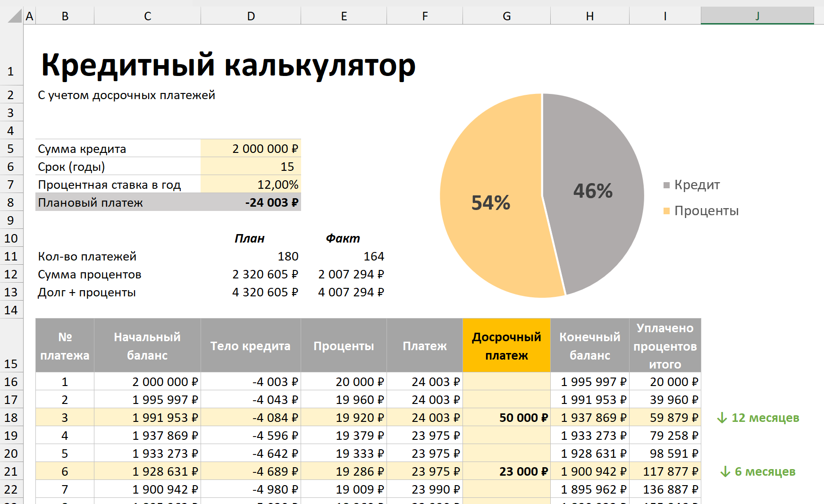
Task: Click the orange Досрочный платеж column header
Action: [507, 345]
